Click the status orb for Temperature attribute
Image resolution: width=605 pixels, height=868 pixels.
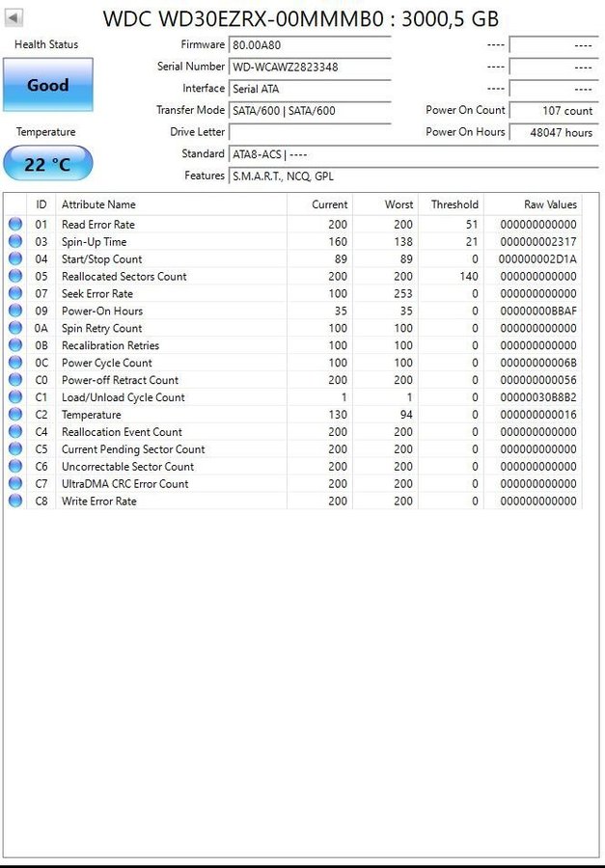click(15, 414)
